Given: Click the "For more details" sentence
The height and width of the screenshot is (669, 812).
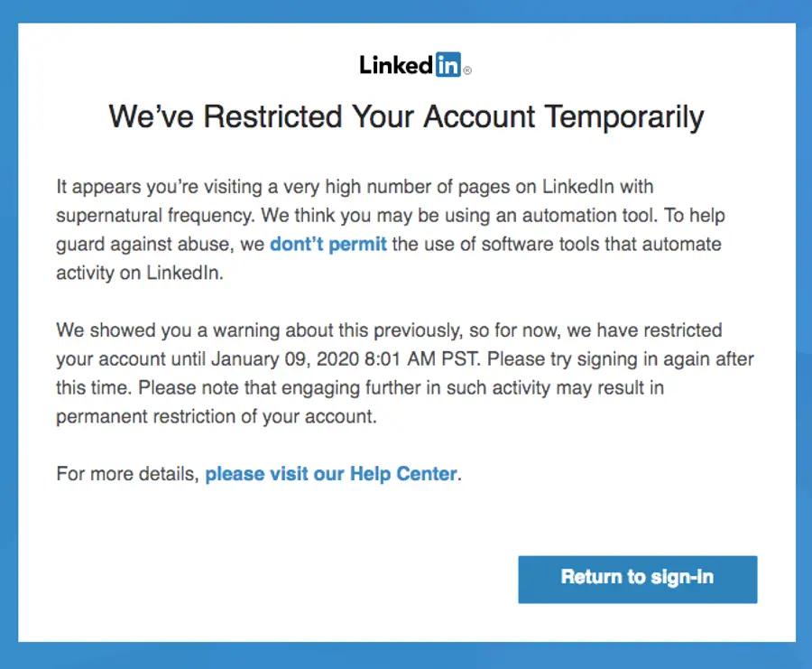Looking at the screenshot, I should [x=257, y=473].
